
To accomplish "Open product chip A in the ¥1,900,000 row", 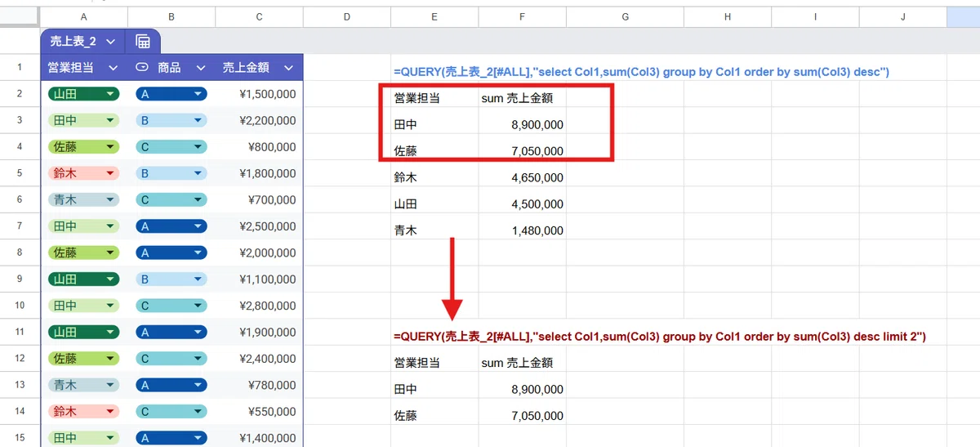I will coord(171,332).
